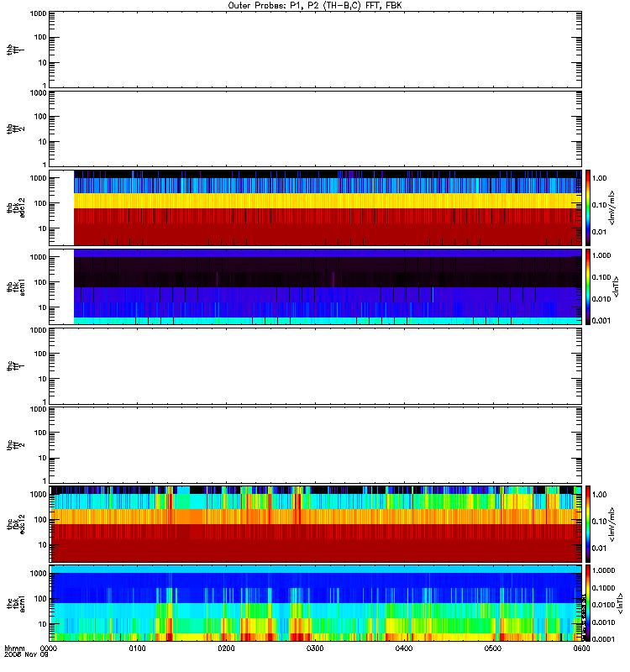Click the <|mV/m|> units label beside thb edc12
Screen dimensions: 630x672
[612, 207]
